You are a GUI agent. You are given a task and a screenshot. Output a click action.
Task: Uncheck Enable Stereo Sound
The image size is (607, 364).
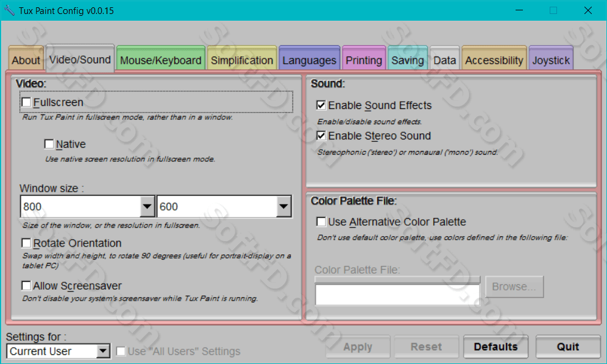(321, 136)
